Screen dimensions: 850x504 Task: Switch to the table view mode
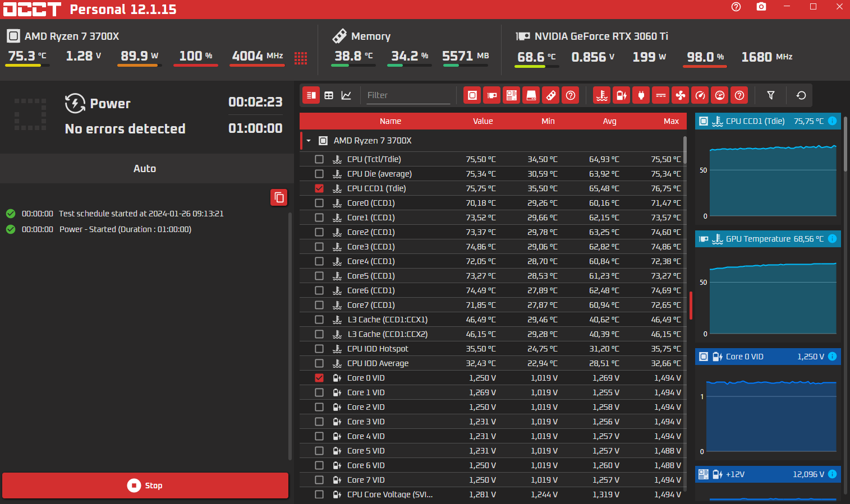tap(329, 95)
